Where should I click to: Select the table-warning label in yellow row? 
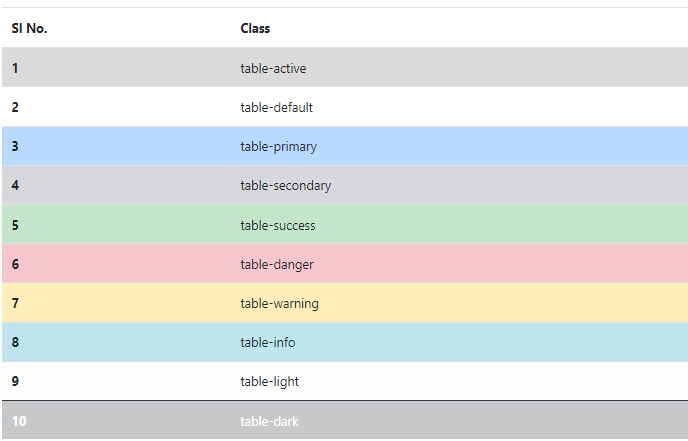pyautogui.click(x=279, y=303)
